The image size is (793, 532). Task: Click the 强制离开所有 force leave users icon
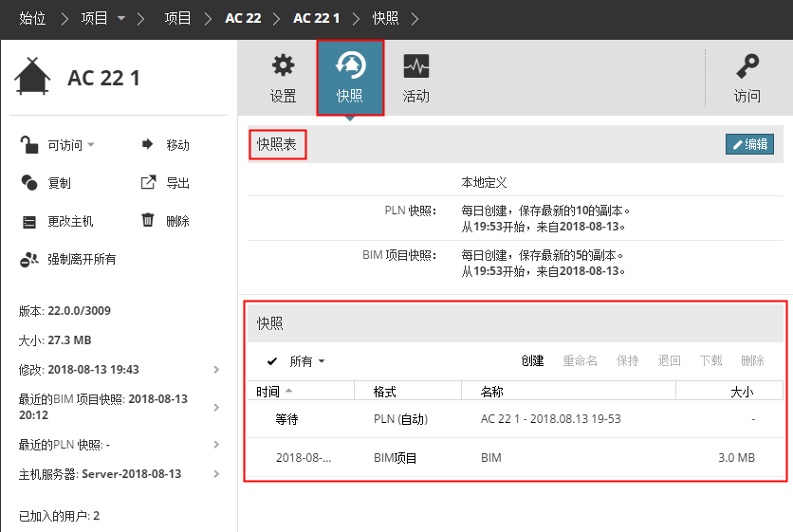point(28,260)
